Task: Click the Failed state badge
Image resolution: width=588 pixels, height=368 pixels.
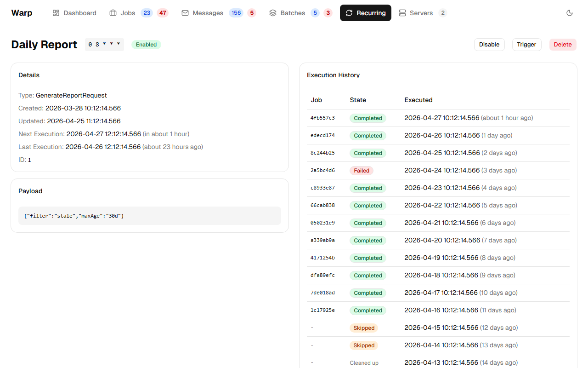Action: 362,171
